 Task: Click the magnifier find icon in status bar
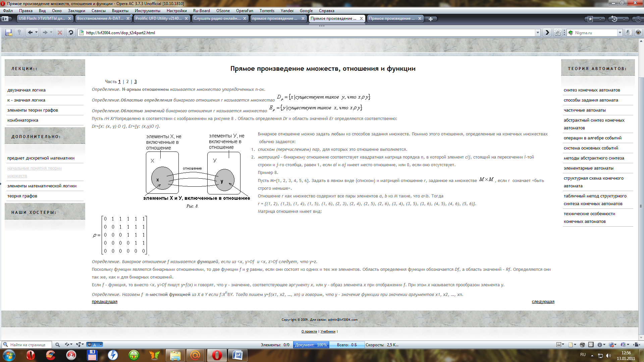click(x=58, y=345)
